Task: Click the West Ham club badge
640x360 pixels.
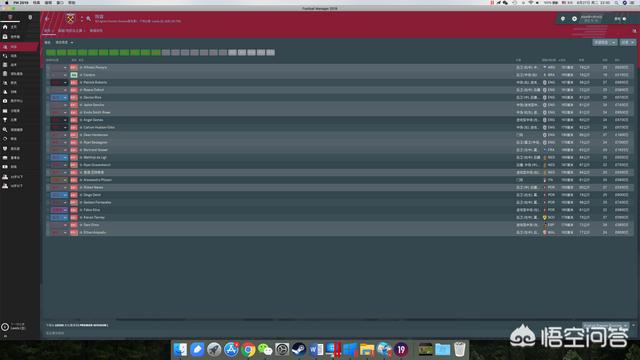Action: pos(71,19)
